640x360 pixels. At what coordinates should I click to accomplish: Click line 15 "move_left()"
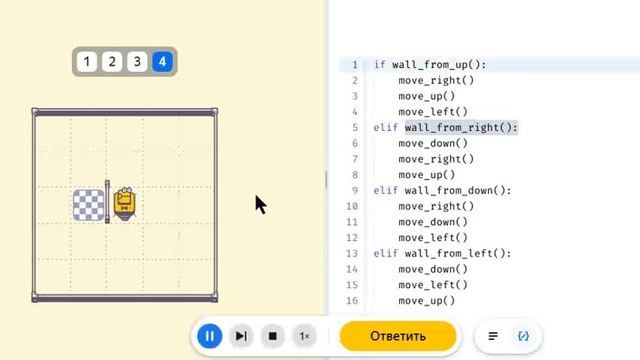[433, 285]
